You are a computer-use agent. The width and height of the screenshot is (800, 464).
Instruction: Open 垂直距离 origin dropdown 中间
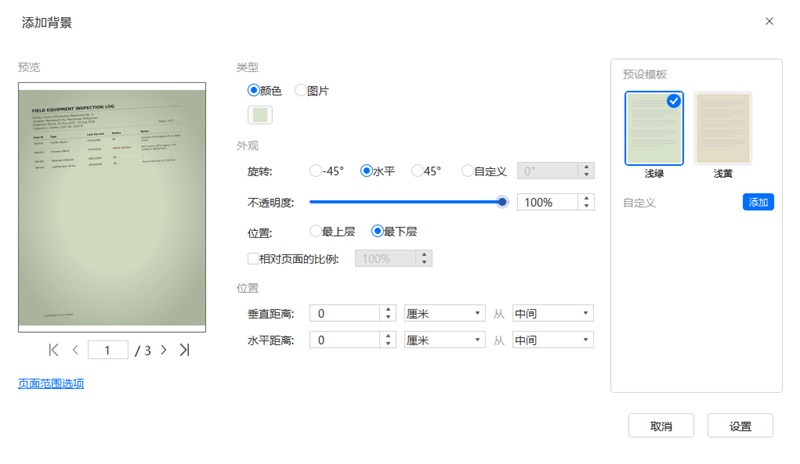point(553,313)
